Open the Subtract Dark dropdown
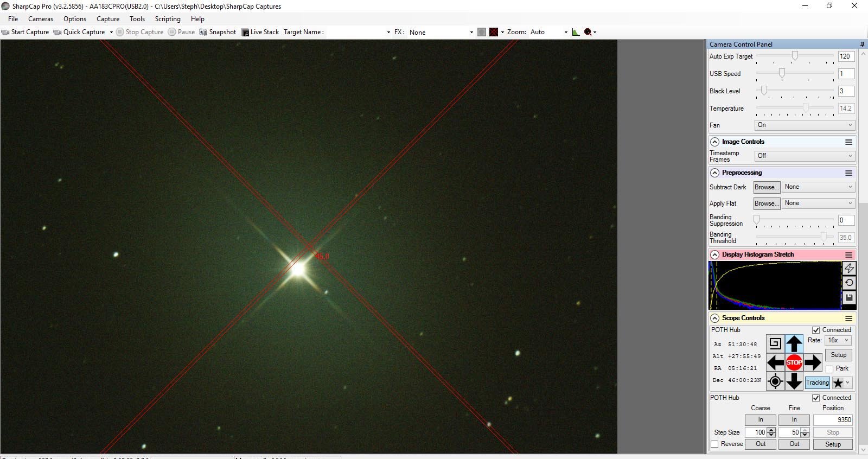 (819, 187)
